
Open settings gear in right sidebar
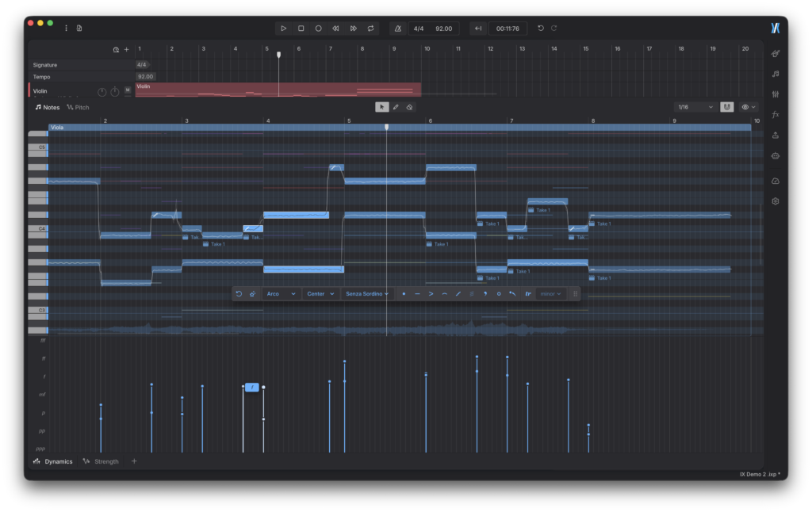tap(776, 201)
